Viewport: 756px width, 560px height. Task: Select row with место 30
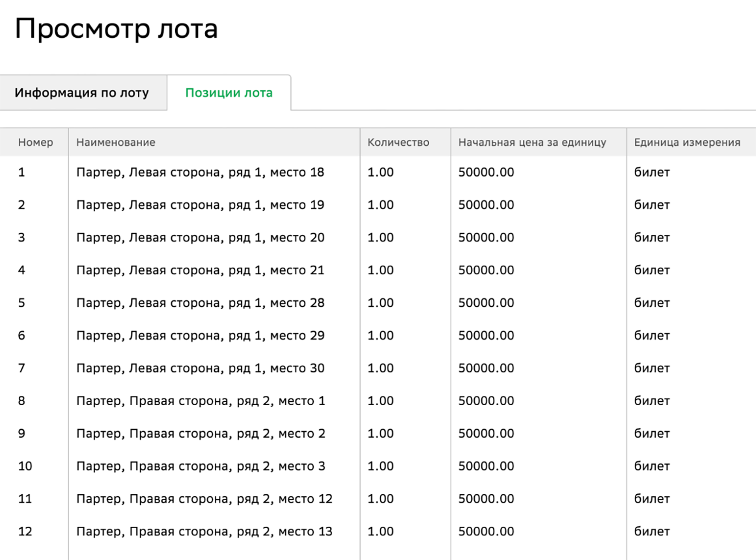[x=378, y=368]
